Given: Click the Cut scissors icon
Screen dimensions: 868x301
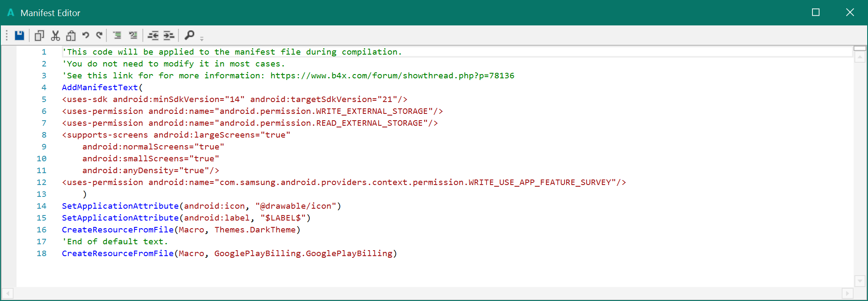Looking at the screenshot, I should 55,36.
